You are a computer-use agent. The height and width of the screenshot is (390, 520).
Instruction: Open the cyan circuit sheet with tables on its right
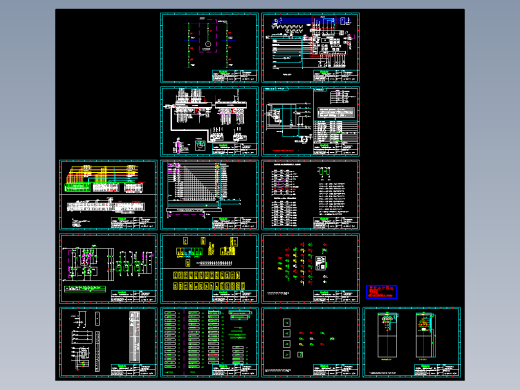pos(310,121)
